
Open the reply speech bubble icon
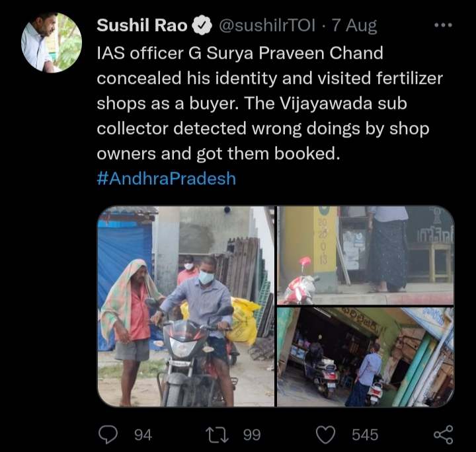tap(108, 434)
